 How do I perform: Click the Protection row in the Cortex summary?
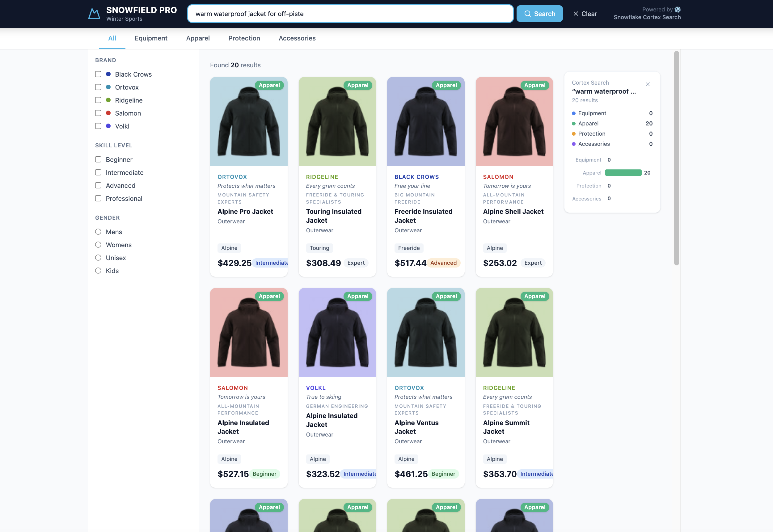[612, 134]
